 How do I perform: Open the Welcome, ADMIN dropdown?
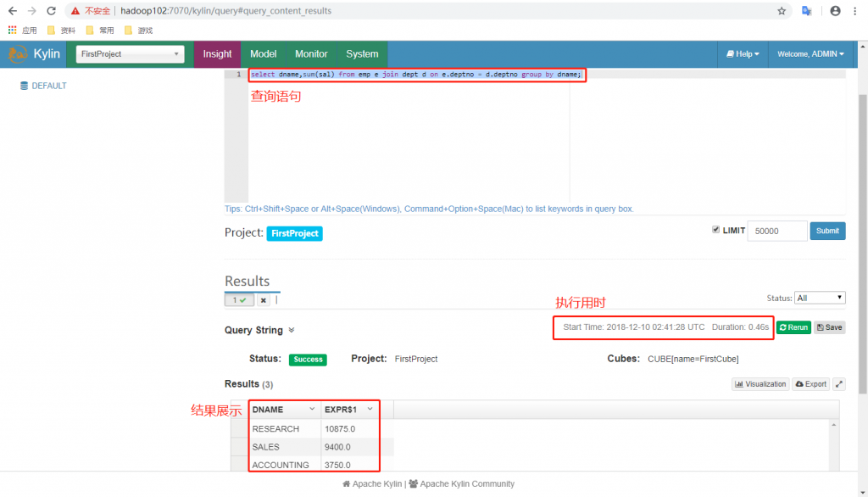tap(810, 53)
